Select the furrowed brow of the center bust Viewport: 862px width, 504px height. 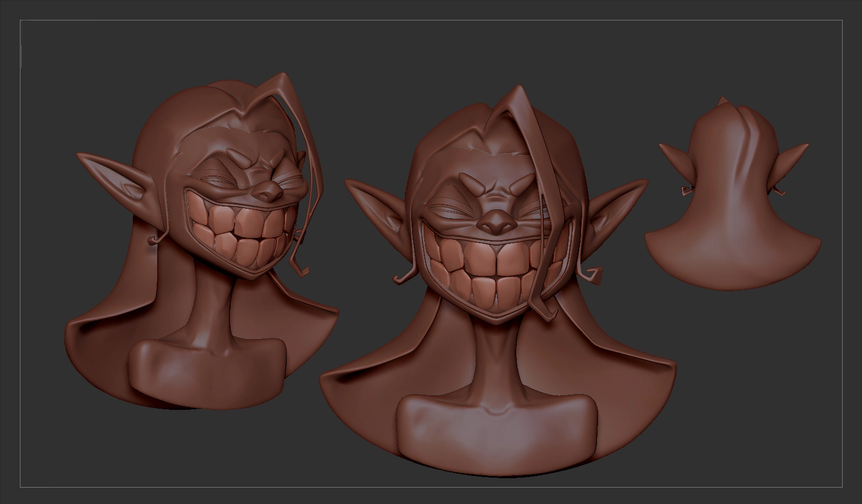coord(496,188)
